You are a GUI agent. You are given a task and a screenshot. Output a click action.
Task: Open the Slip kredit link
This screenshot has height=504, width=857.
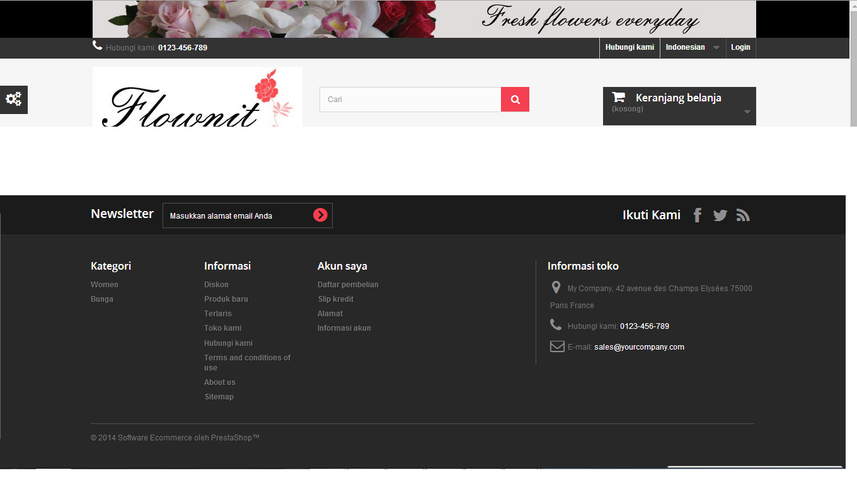point(336,299)
